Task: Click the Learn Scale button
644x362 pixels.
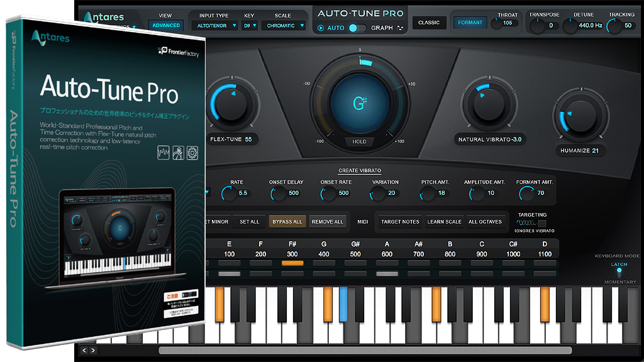Action: coord(445,222)
